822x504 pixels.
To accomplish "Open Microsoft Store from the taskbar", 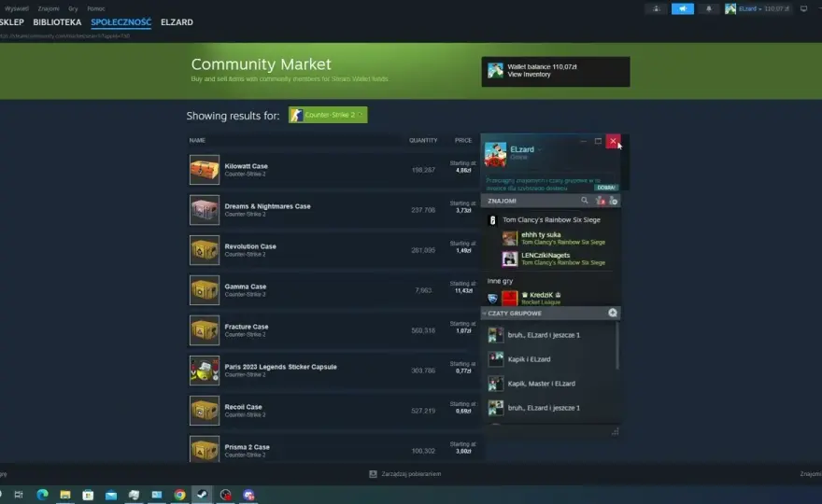I will click(88, 495).
